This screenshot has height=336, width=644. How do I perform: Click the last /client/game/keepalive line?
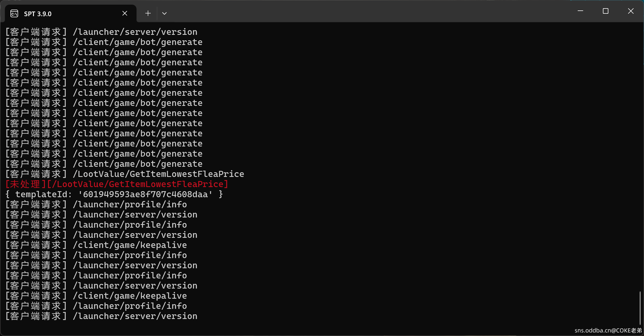click(x=96, y=296)
